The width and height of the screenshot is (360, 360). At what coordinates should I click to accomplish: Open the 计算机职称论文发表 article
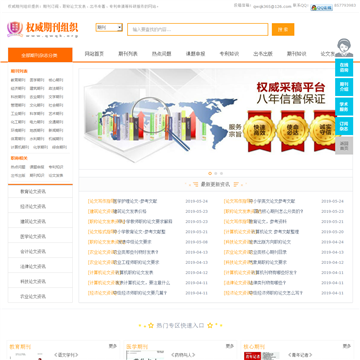click(x=134, y=273)
